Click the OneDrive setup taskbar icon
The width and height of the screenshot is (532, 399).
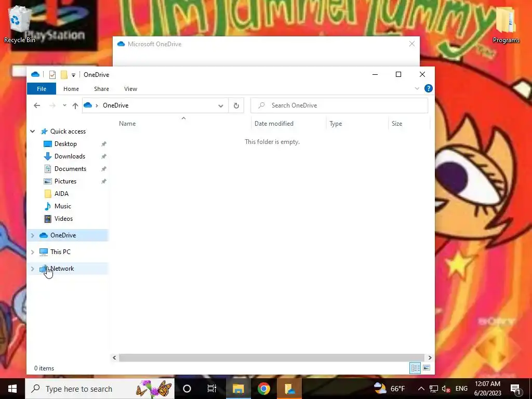(289, 389)
